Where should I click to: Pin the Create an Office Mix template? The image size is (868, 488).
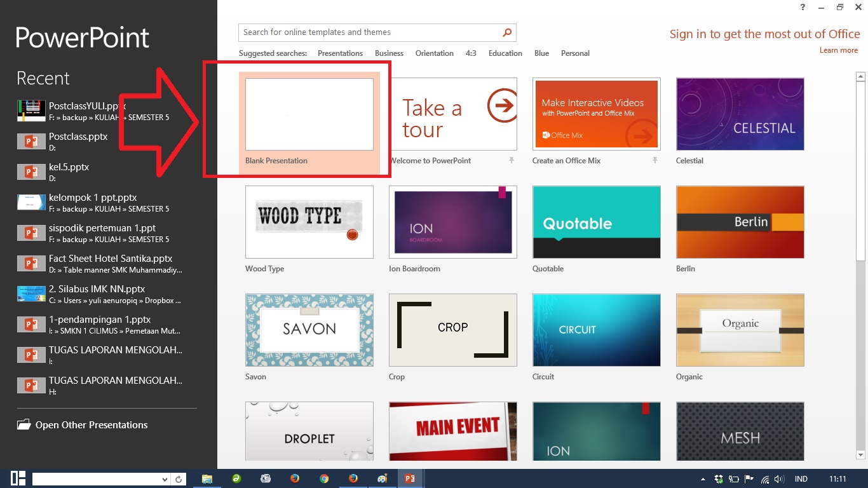click(654, 161)
